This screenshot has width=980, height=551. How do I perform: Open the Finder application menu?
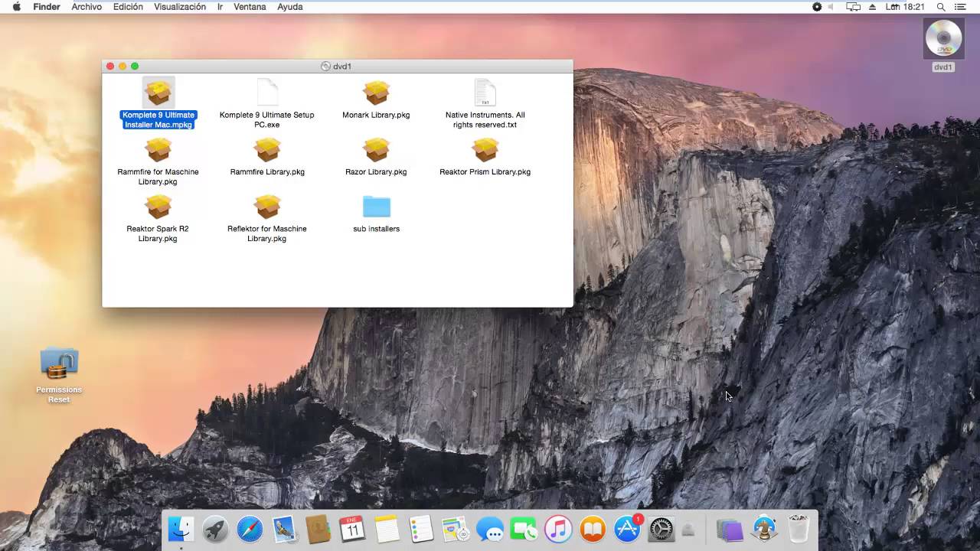(x=47, y=7)
